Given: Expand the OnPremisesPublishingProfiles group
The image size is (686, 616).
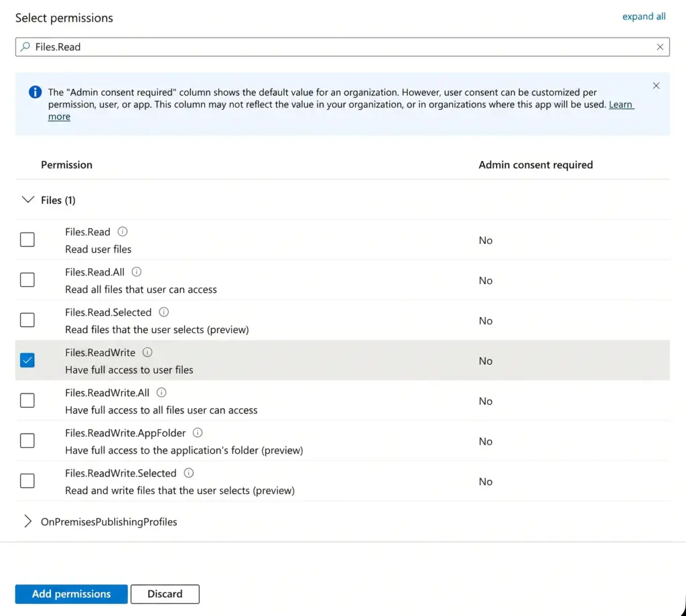Looking at the screenshot, I should pos(27,521).
